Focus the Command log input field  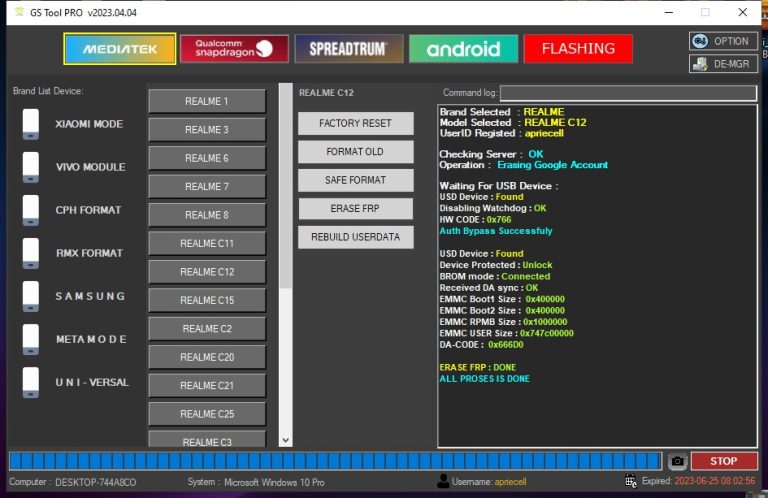pos(628,93)
